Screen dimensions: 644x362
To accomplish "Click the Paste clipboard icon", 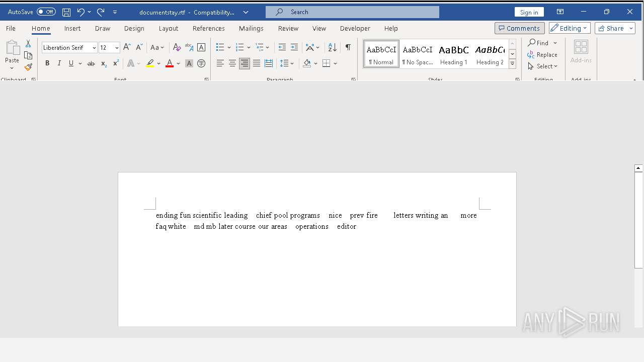I will pyautogui.click(x=12, y=48).
